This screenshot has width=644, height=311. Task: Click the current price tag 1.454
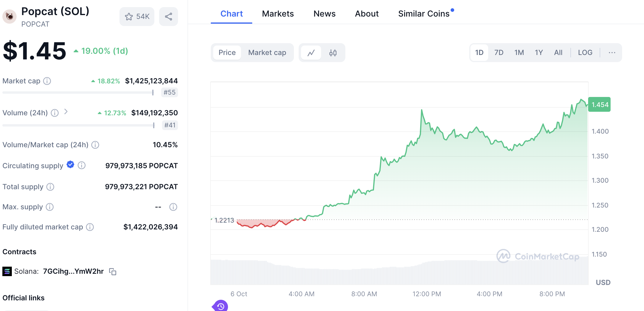(x=599, y=105)
